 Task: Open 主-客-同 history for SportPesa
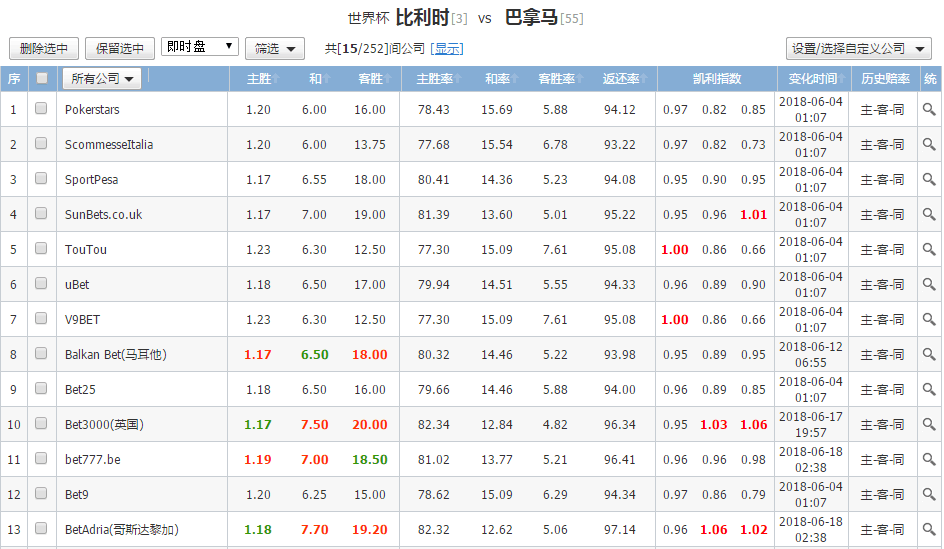[882, 179]
